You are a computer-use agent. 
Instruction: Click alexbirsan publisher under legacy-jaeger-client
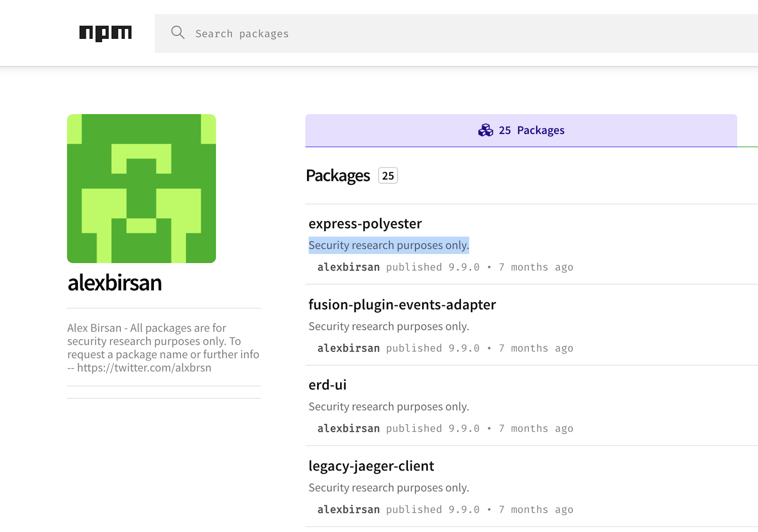348,510
